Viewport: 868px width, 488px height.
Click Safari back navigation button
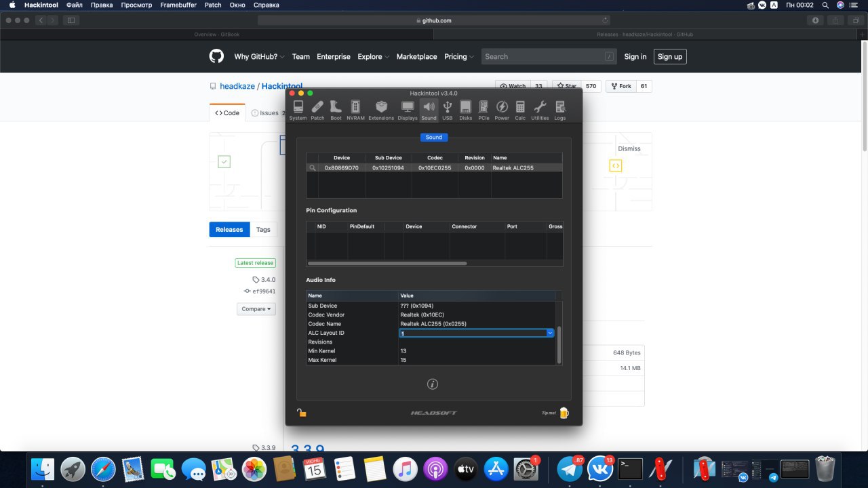click(x=41, y=20)
